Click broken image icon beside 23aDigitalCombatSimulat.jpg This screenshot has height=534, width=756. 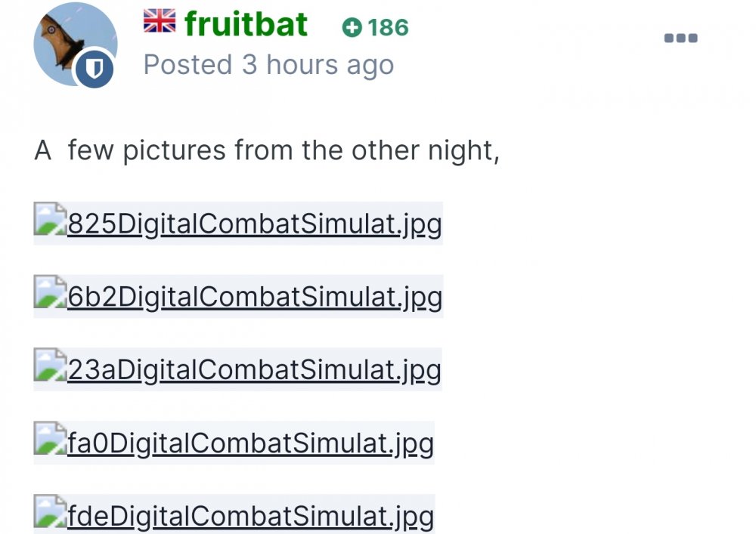(x=50, y=369)
